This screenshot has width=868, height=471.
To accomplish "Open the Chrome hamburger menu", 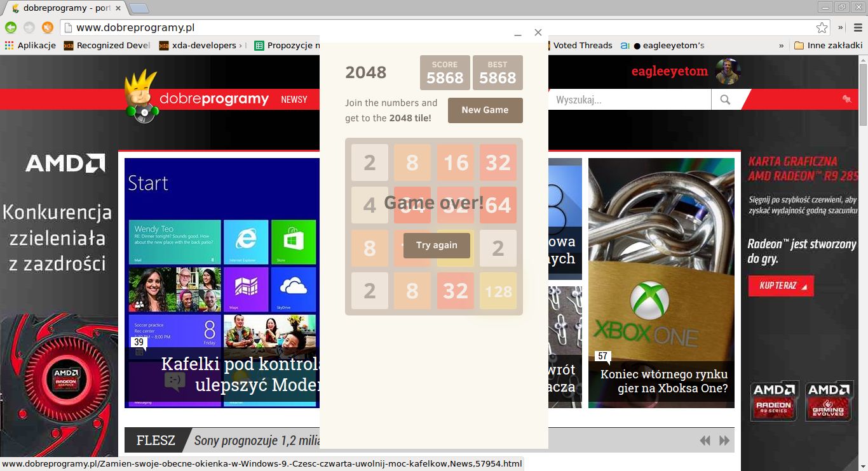I will click(858, 27).
